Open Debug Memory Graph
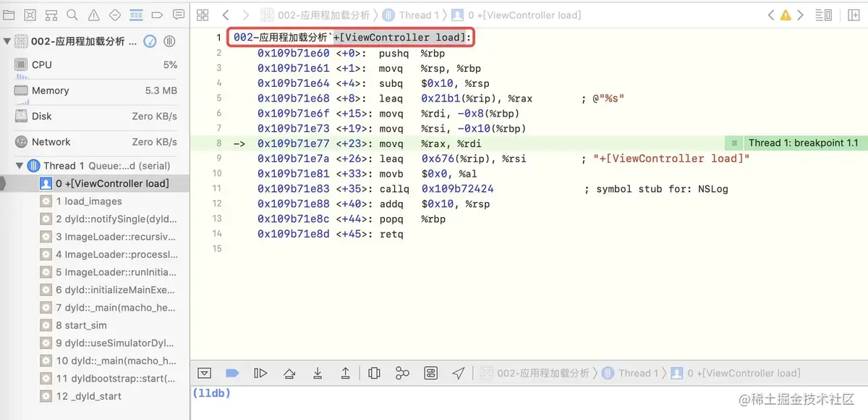 pyautogui.click(x=402, y=373)
